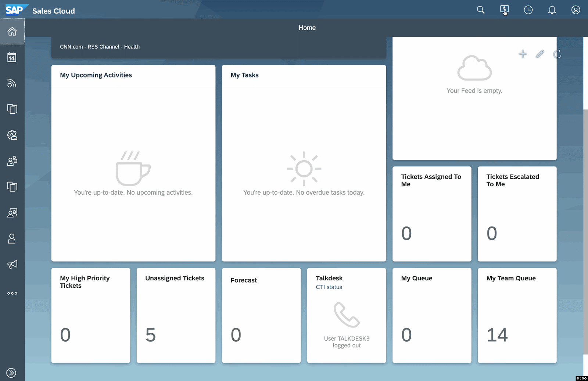Click the 'No overdue tasks today' message
This screenshot has width=588, height=381.
304,193
